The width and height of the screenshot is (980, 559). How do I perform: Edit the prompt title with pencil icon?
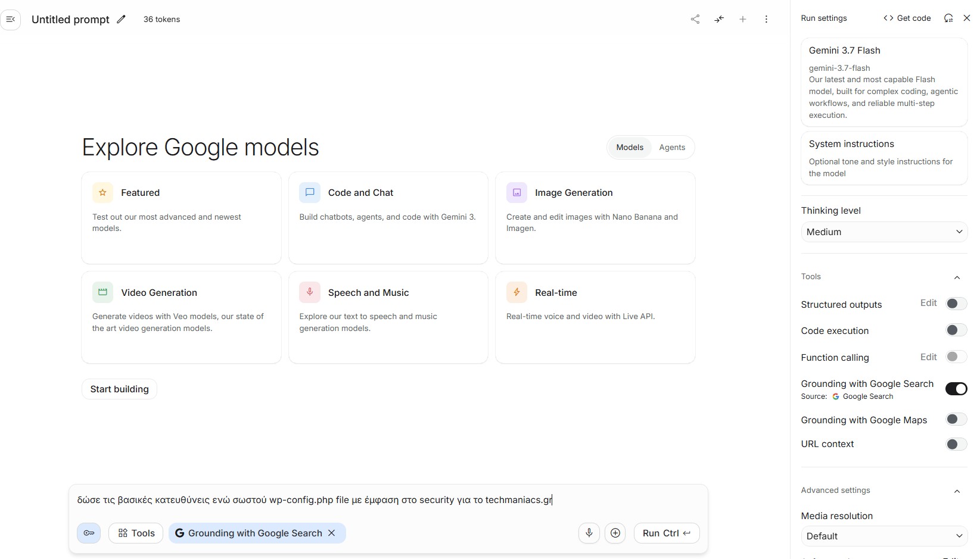click(x=122, y=19)
